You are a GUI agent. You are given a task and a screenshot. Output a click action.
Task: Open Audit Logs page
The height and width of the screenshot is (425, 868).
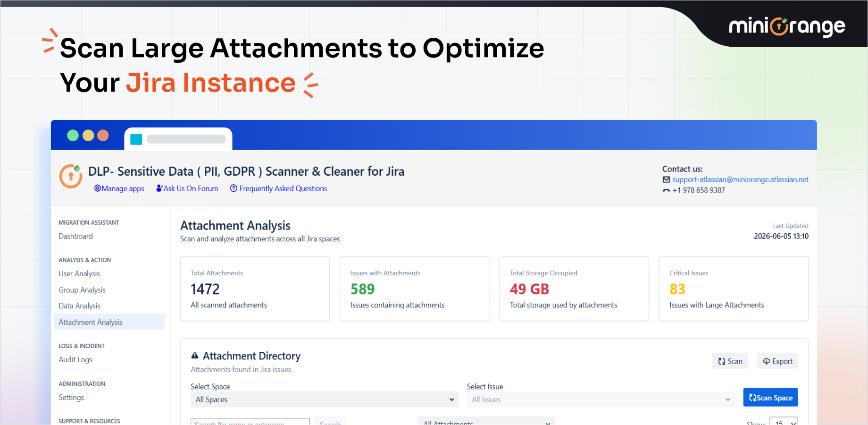[x=75, y=359]
